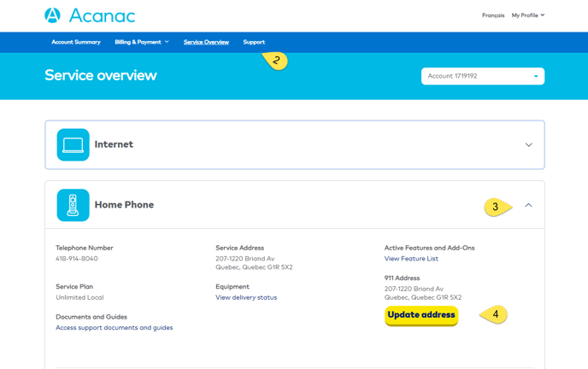The image size is (588, 369).
Task: Click the Internet section heading
Action: tap(114, 144)
